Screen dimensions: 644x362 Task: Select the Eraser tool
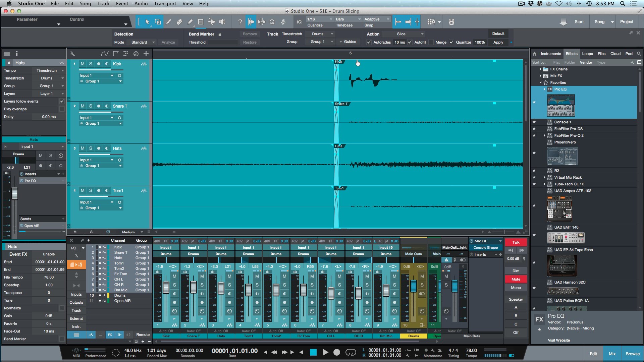coord(179,22)
